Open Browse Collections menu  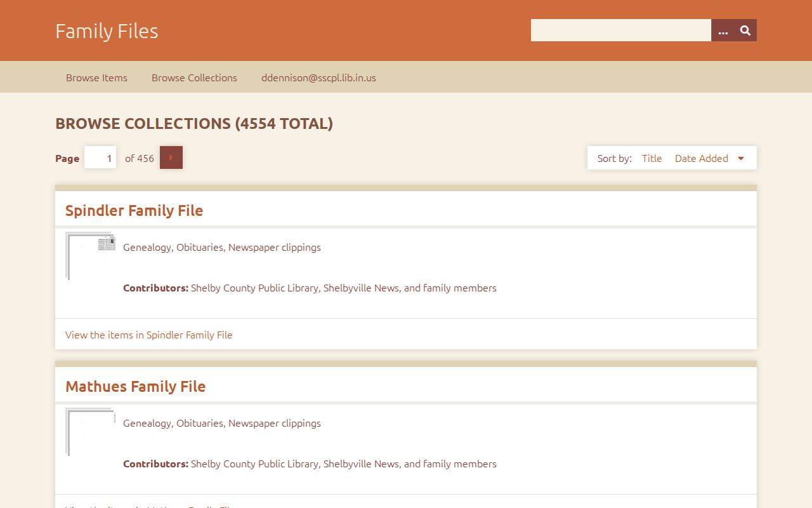[194, 77]
